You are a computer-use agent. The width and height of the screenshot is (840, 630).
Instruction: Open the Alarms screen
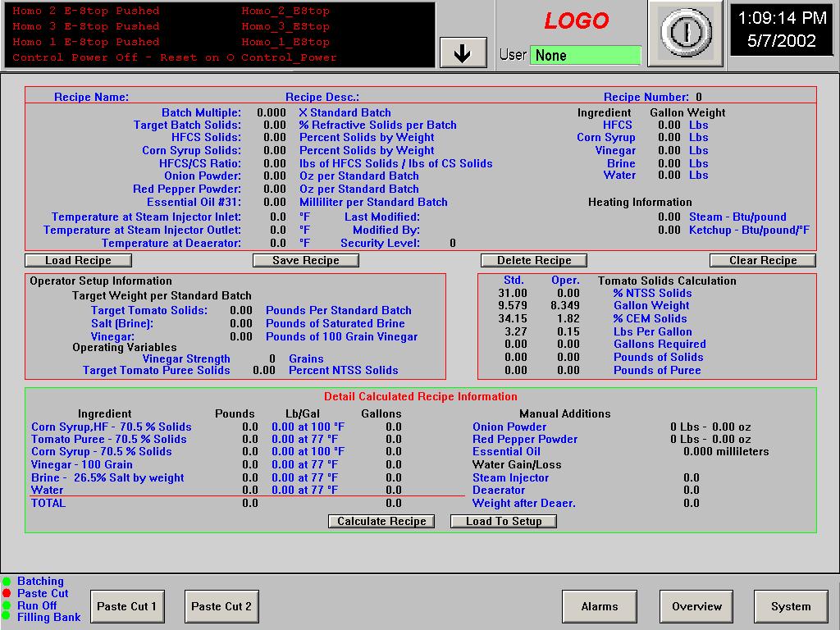coord(600,606)
